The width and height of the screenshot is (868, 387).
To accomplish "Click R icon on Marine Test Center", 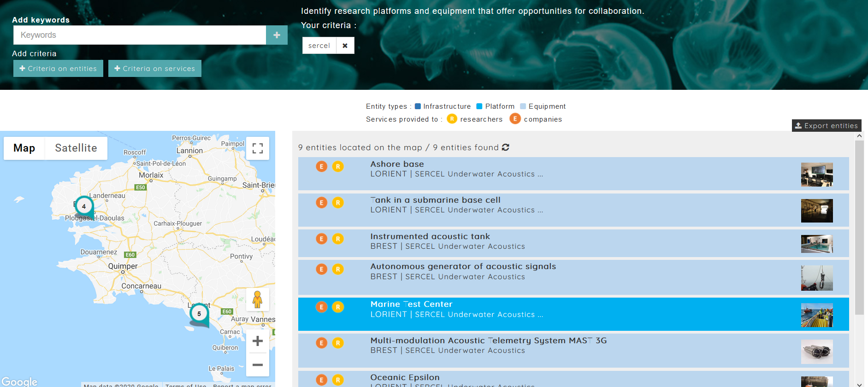I will pyautogui.click(x=338, y=307).
